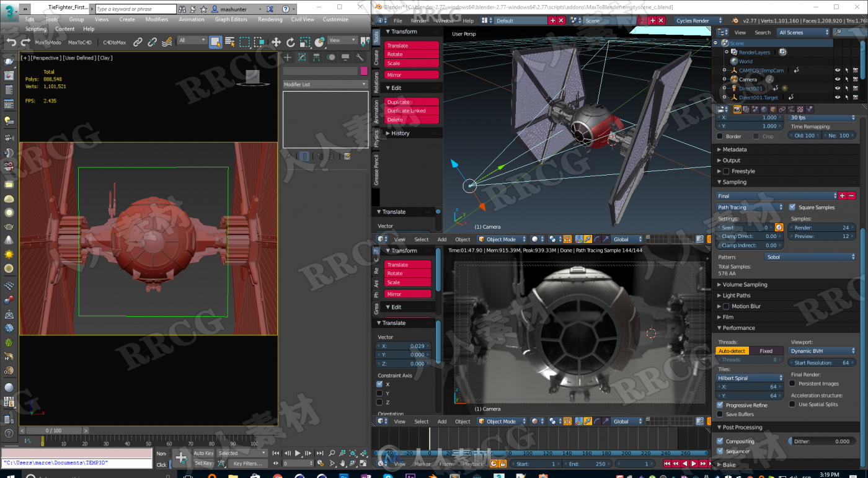Open the Modifier List dropdown

click(325, 84)
